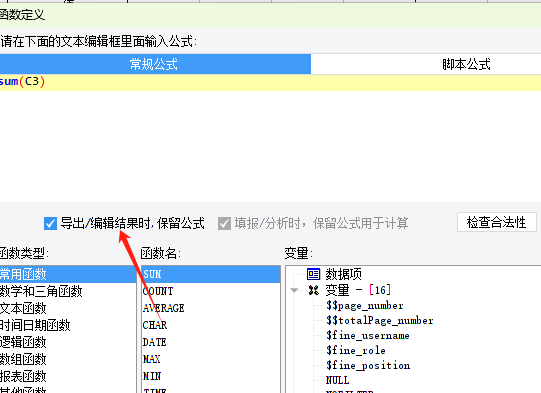Image resolution: width=541 pixels, height=393 pixels.
Task: Select 逻辑函数 function type
Action: [x=68, y=342]
